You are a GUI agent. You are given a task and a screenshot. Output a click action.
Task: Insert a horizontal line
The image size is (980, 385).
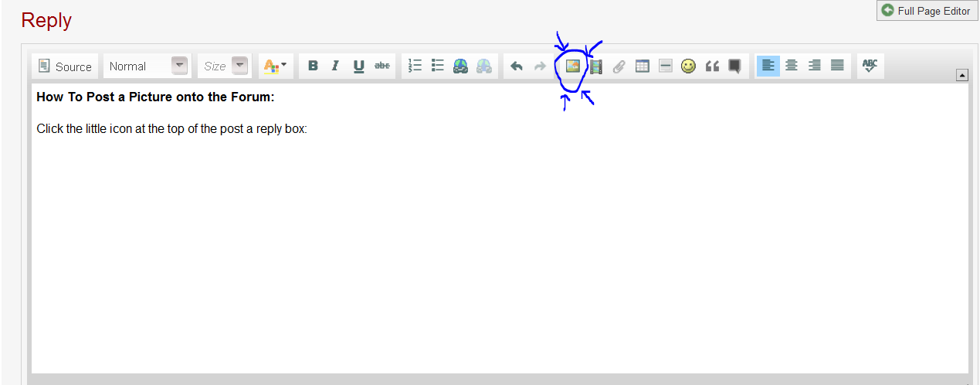pos(665,66)
